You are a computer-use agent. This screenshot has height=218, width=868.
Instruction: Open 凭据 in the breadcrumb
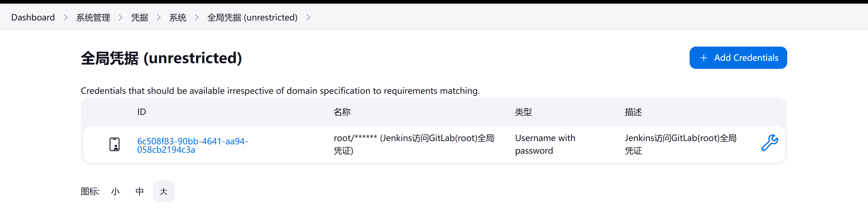click(140, 17)
